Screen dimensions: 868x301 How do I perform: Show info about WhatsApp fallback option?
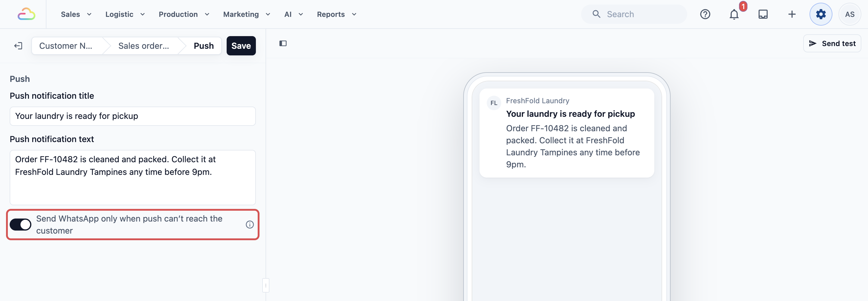coord(250,225)
